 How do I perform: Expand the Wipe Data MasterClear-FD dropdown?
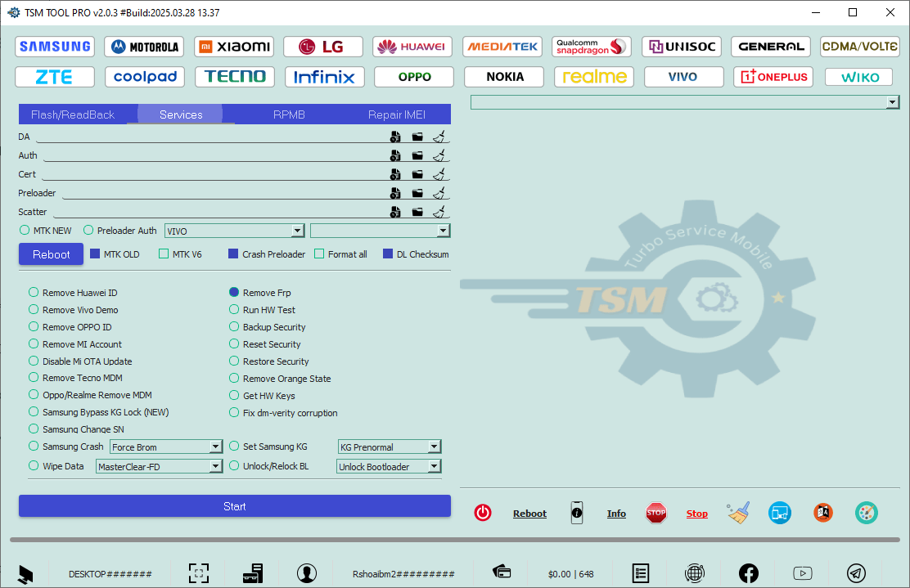(x=217, y=465)
